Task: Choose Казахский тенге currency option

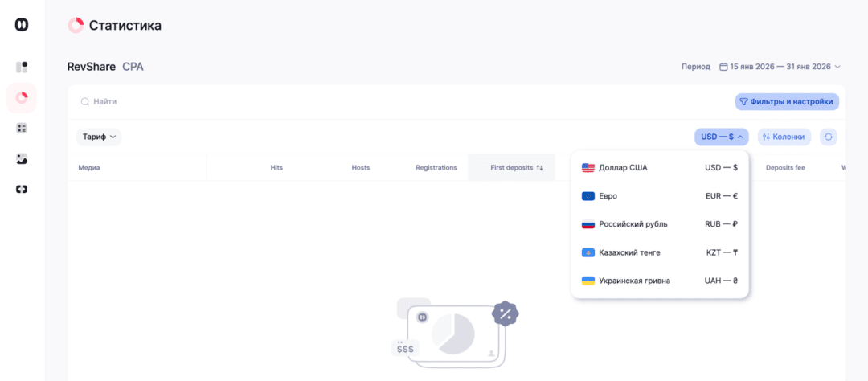Action: click(659, 252)
